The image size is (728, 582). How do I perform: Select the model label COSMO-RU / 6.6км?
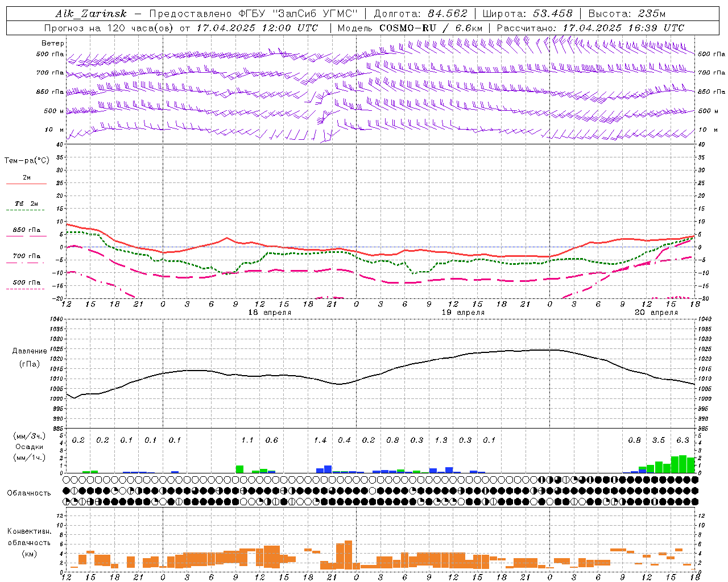pyautogui.click(x=431, y=28)
